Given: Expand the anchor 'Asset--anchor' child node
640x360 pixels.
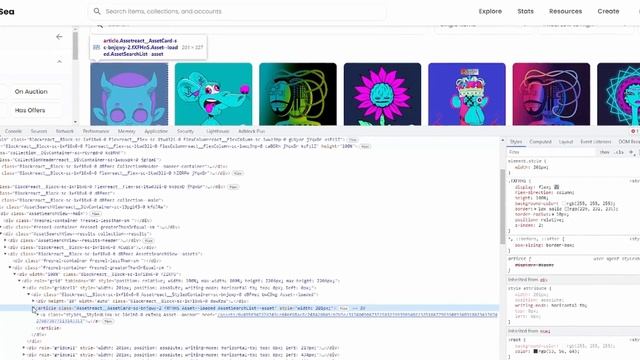Looking at the screenshot, I should point(38,315).
